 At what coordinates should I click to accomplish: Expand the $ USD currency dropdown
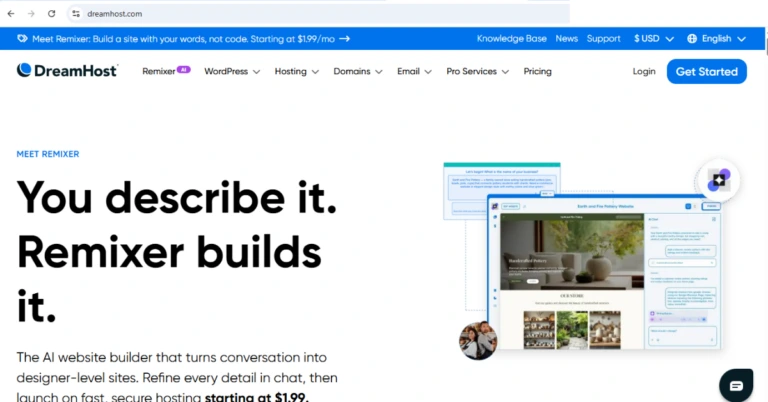click(654, 39)
